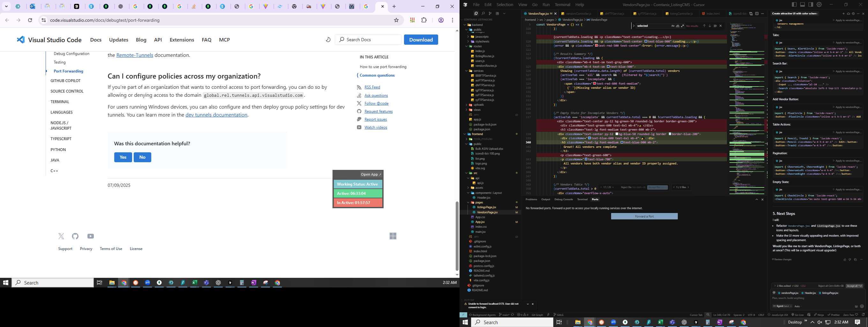Open Explorer view in Cursor activity bar

(x=476, y=13)
